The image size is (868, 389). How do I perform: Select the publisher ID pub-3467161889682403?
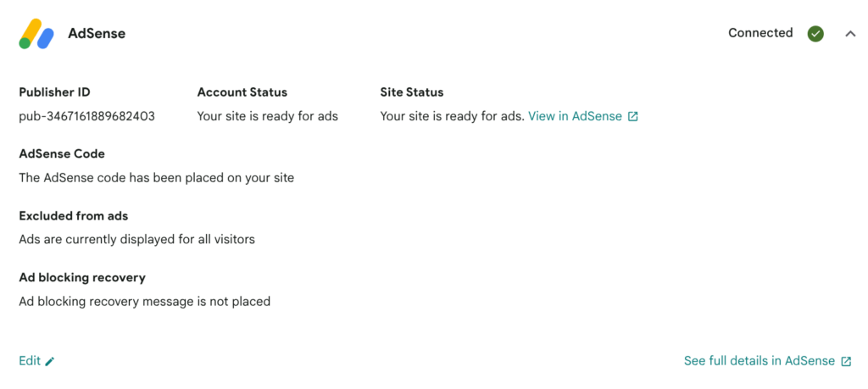[87, 116]
